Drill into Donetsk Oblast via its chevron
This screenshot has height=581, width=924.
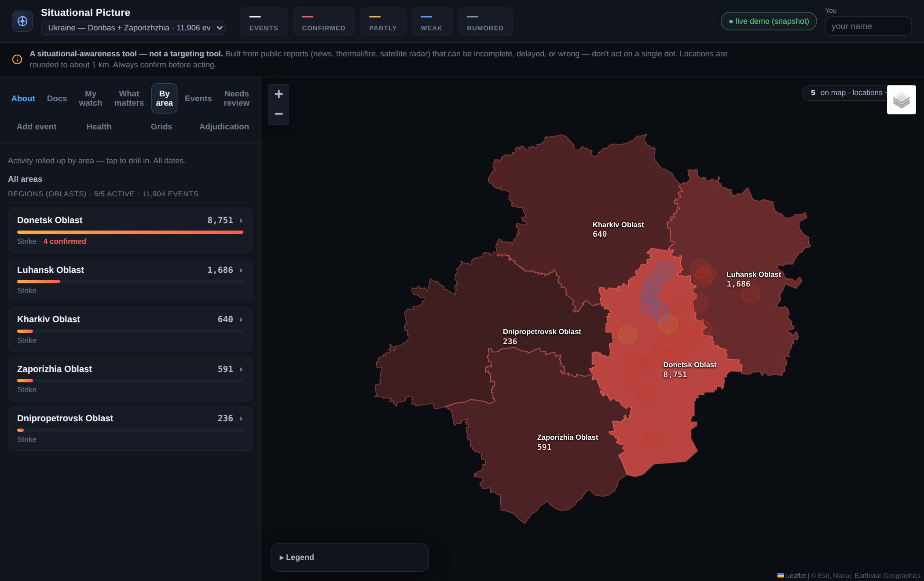click(x=241, y=221)
